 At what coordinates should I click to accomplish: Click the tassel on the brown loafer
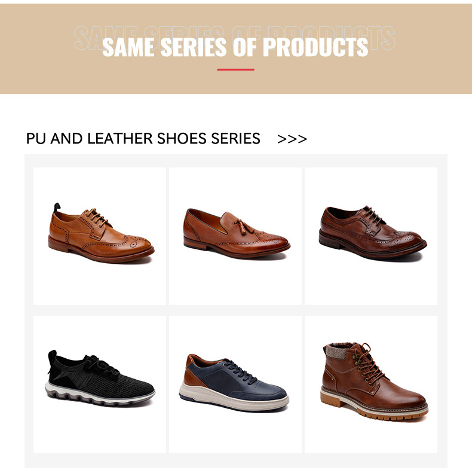click(x=243, y=227)
